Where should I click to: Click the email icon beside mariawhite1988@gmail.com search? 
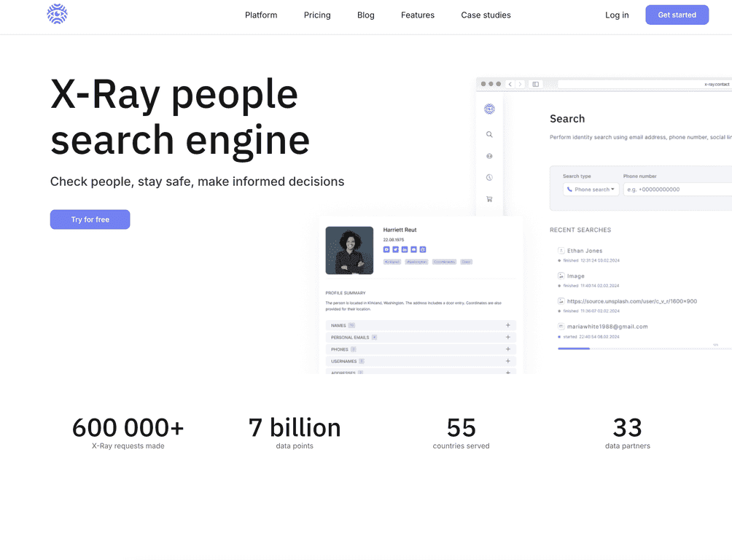pos(561,326)
